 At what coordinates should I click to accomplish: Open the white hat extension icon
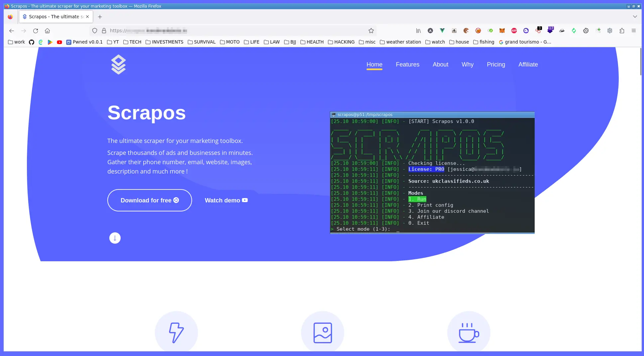pos(562,31)
